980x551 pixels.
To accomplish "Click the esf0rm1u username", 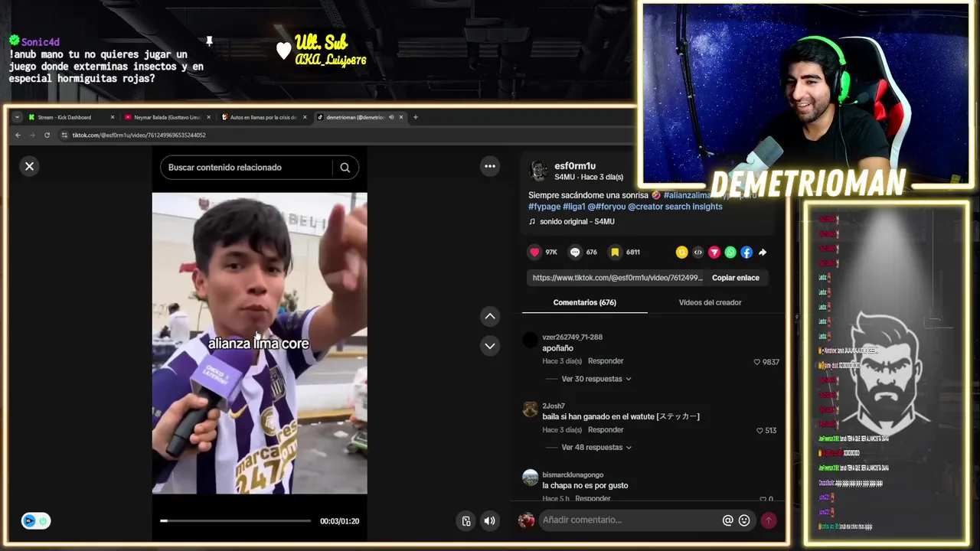I will point(575,166).
